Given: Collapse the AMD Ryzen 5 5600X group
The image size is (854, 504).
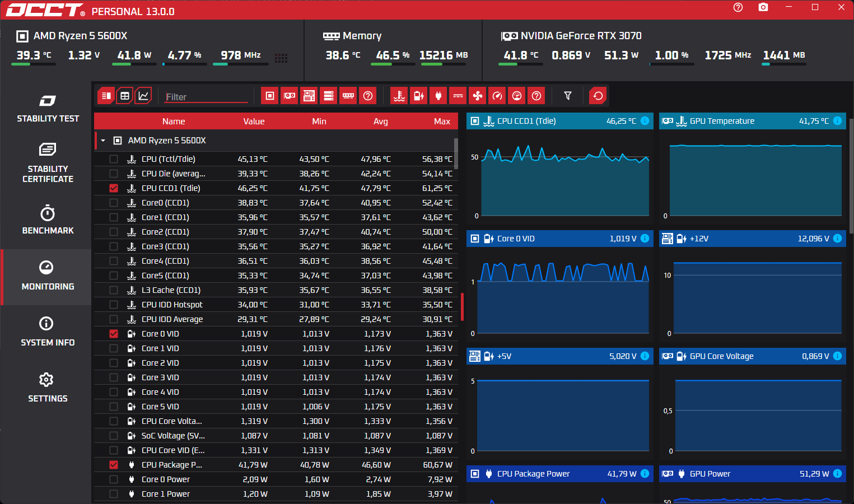Looking at the screenshot, I should pyautogui.click(x=103, y=141).
